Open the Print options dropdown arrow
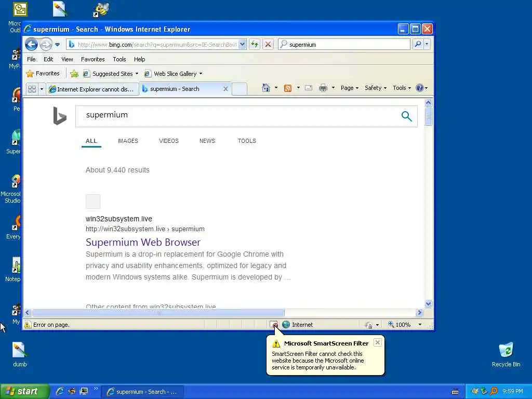 coord(333,88)
